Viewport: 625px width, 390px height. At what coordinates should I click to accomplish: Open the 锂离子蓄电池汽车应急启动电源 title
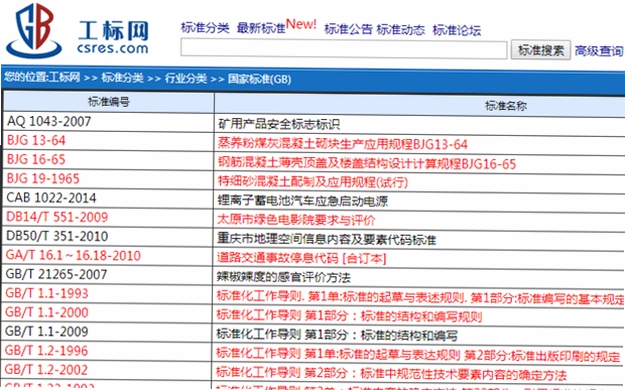303,201
